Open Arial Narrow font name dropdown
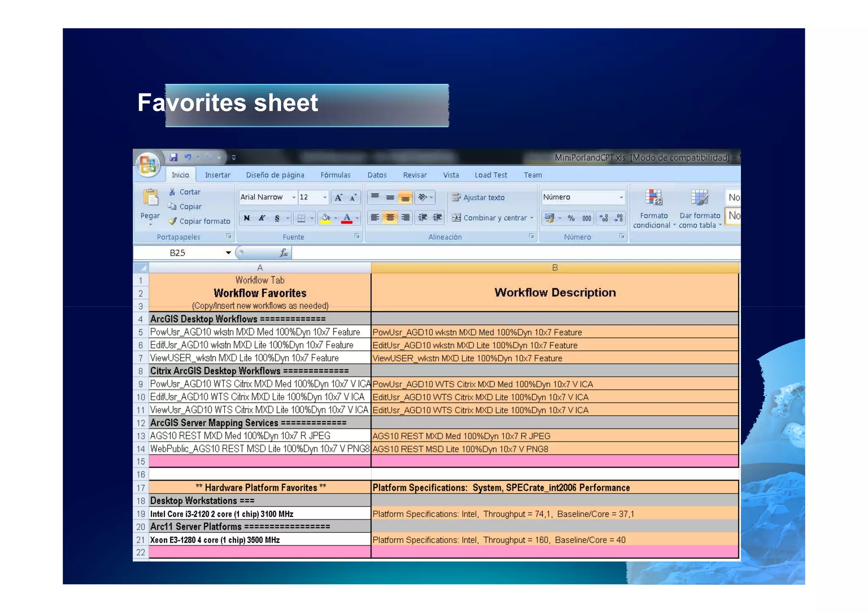The height and width of the screenshot is (613, 868). (x=293, y=197)
